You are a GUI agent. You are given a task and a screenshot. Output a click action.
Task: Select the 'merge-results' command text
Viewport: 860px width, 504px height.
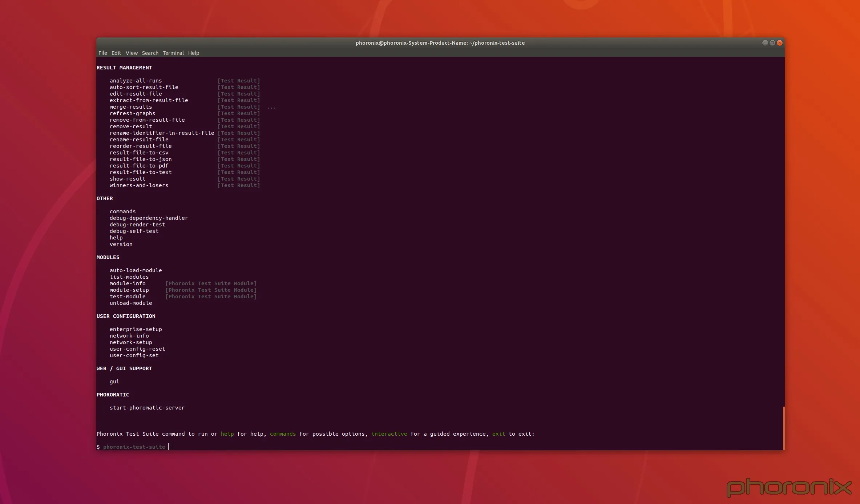click(131, 107)
